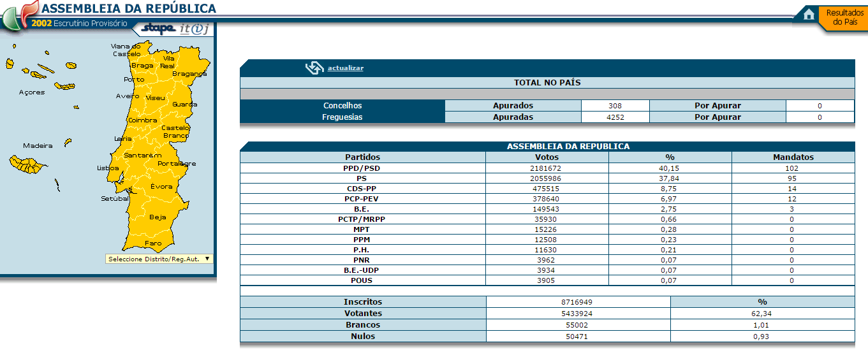The image size is (868, 355).
Task: Click the home icon in top bar
Action: pos(809,14)
